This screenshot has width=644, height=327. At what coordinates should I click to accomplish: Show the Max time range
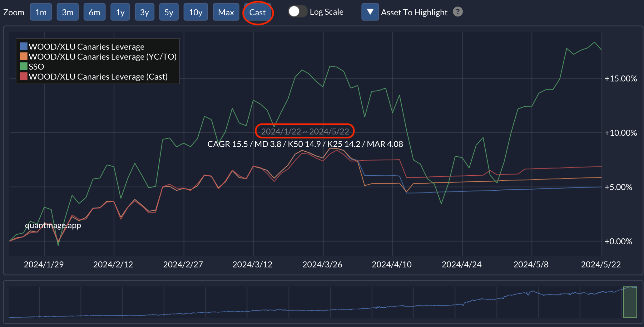[226, 12]
